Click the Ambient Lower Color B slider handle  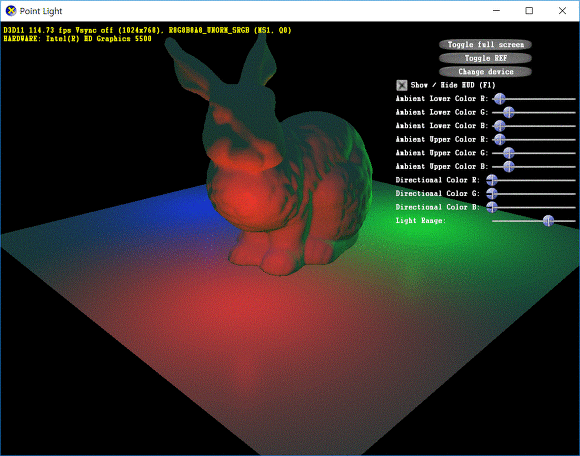(x=499, y=126)
